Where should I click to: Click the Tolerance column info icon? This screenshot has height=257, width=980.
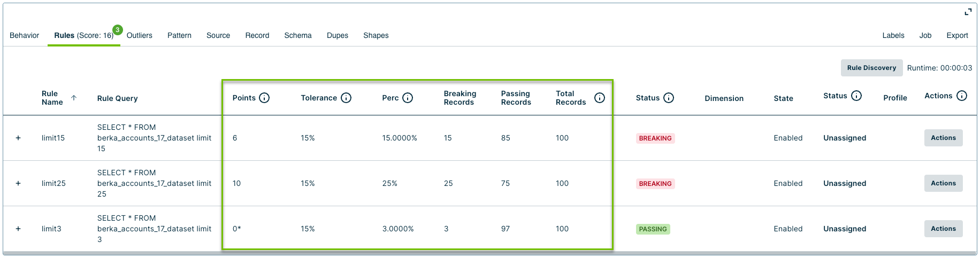pos(346,98)
